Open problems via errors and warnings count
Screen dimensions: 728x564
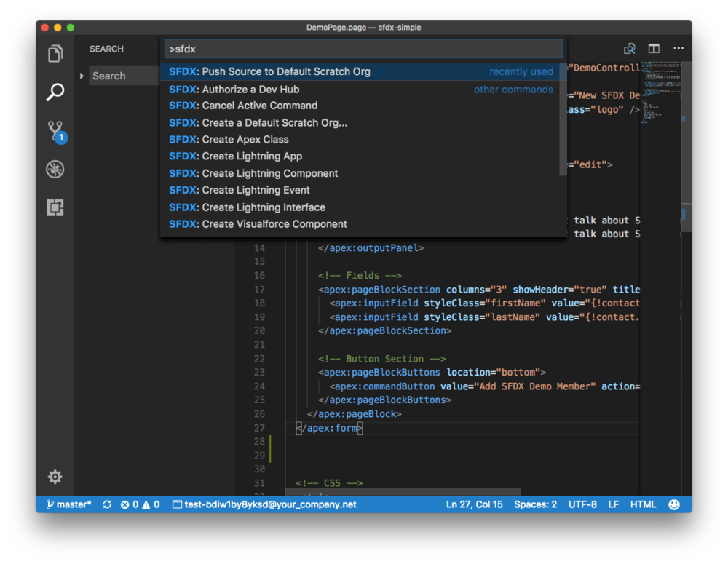[x=140, y=504]
